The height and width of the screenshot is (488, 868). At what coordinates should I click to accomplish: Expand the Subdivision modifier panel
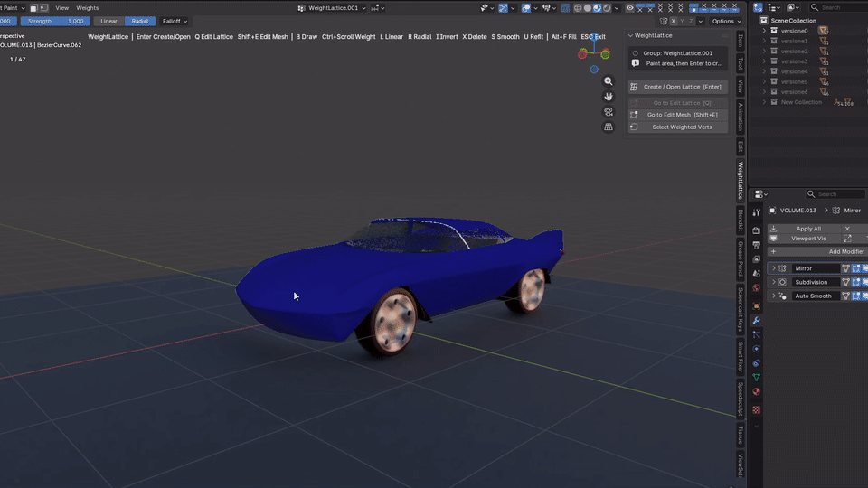tap(773, 282)
